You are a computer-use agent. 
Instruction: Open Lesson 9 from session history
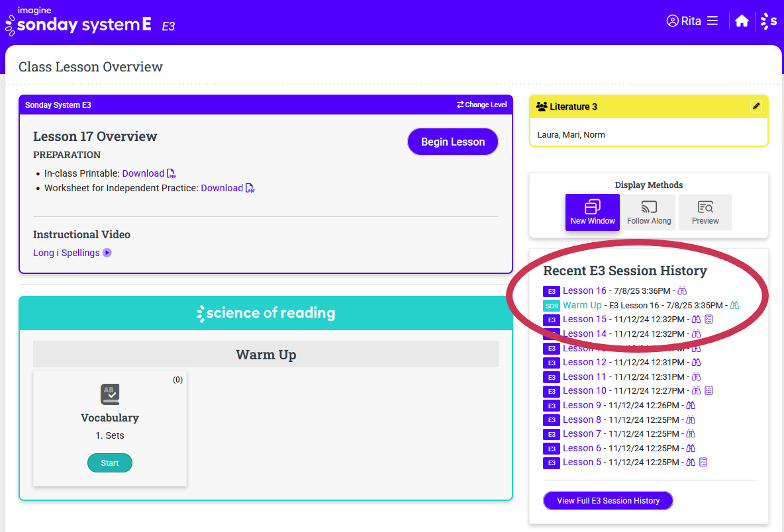click(x=582, y=405)
